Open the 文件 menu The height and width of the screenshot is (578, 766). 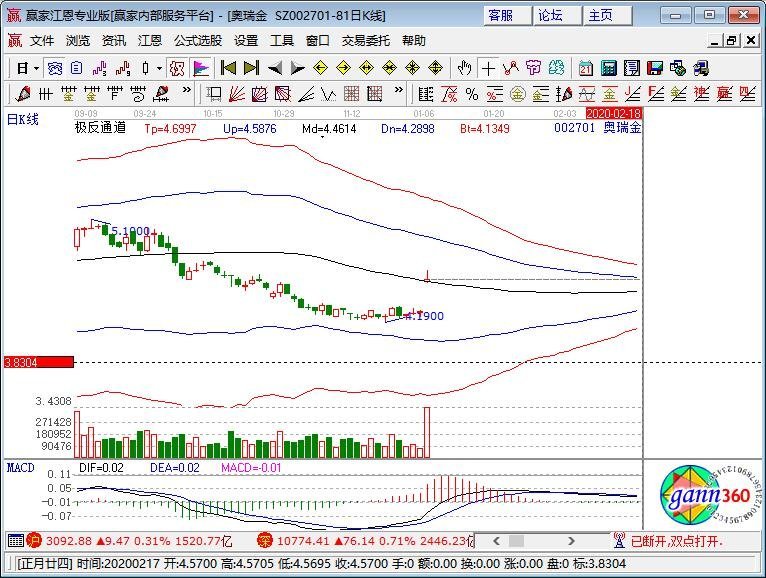(42, 41)
